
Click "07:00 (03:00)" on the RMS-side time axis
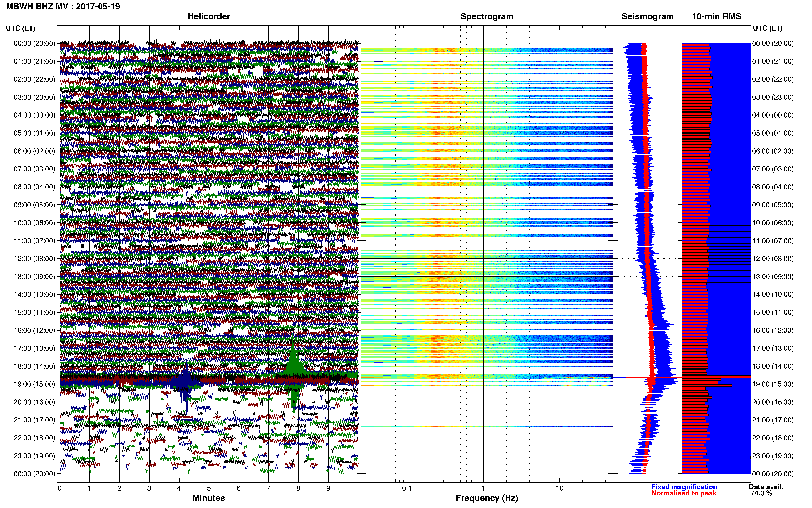[773, 169]
